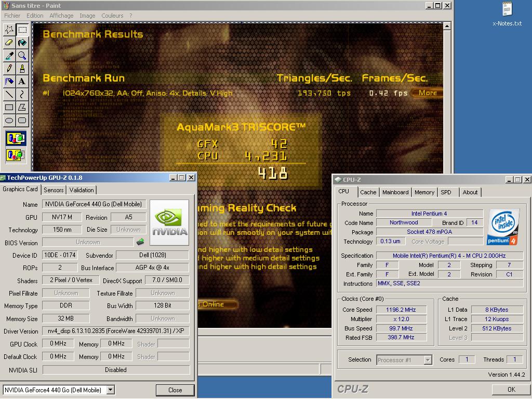Click the Core Speed 1196.2 MHz value
The height and width of the screenshot is (399, 532).
[x=401, y=310]
